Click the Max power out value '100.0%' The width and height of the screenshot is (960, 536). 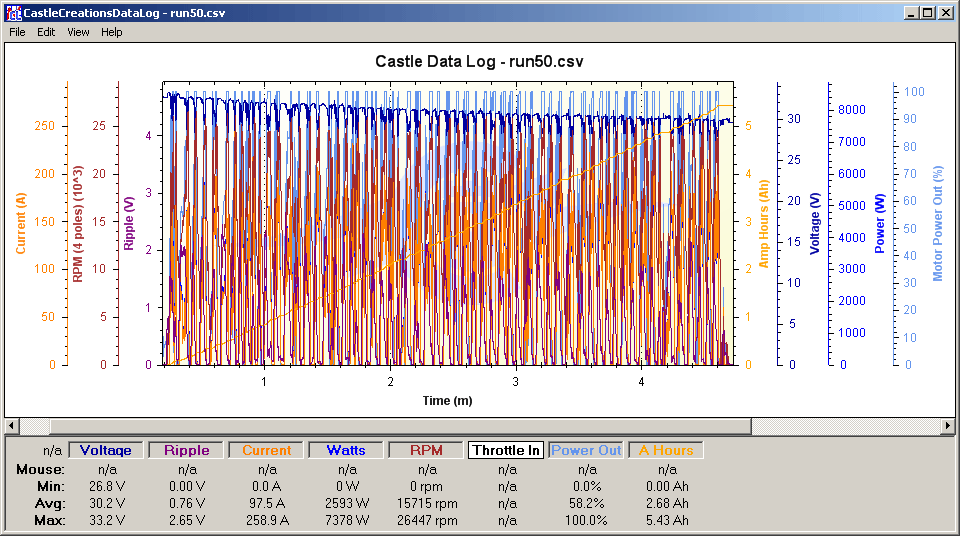586,520
